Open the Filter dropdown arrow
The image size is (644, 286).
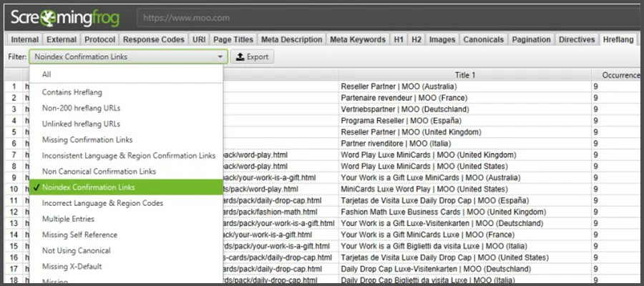[220, 56]
